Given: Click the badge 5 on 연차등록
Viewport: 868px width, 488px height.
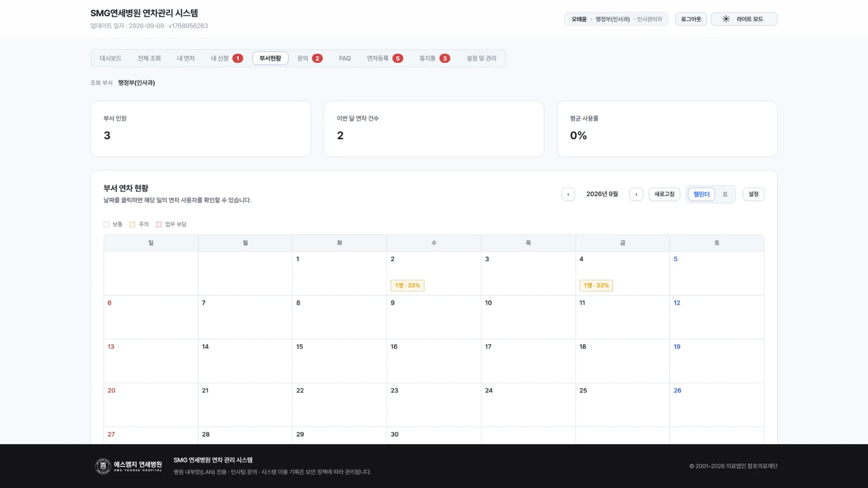Looking at the screenshot, I should 398,59.
